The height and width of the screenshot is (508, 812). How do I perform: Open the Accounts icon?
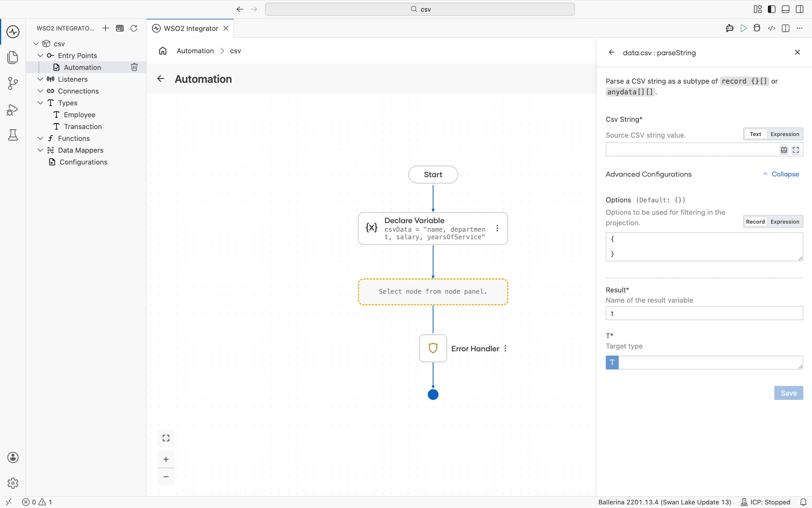point(13,458)
